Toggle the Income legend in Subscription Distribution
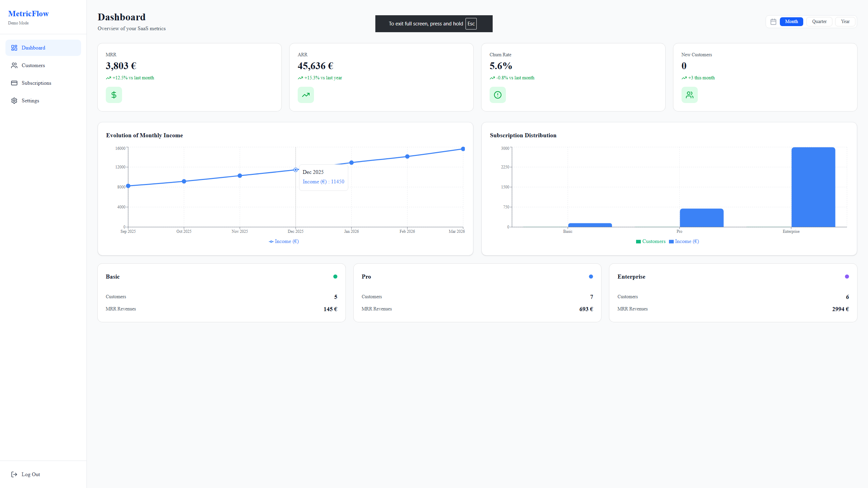 point(684,241)
